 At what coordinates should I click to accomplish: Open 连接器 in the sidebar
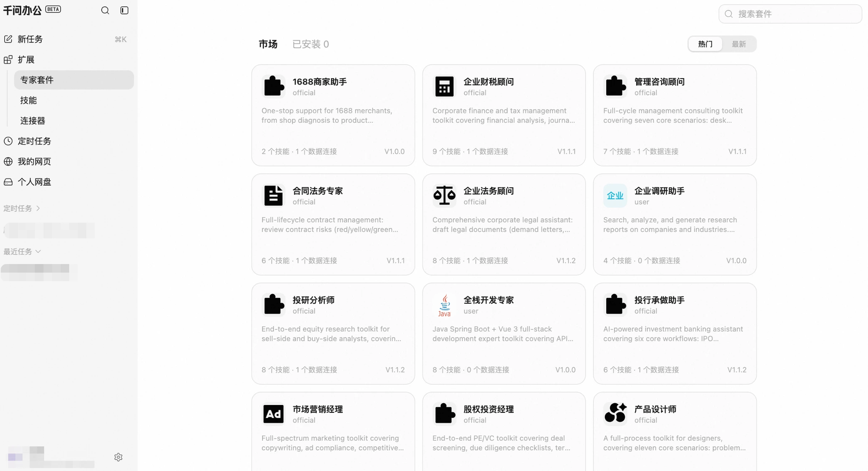[32, 121]
